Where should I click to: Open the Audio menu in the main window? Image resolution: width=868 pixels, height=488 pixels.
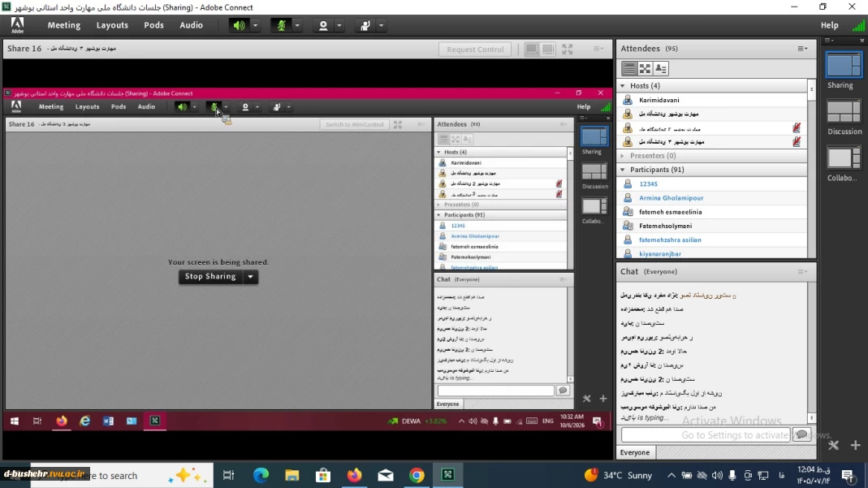tap(191, 25)
